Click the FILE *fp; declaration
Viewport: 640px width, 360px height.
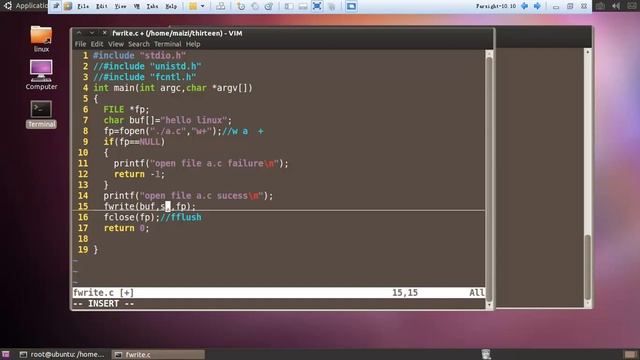pyautogui.click(x=127, y=109)
